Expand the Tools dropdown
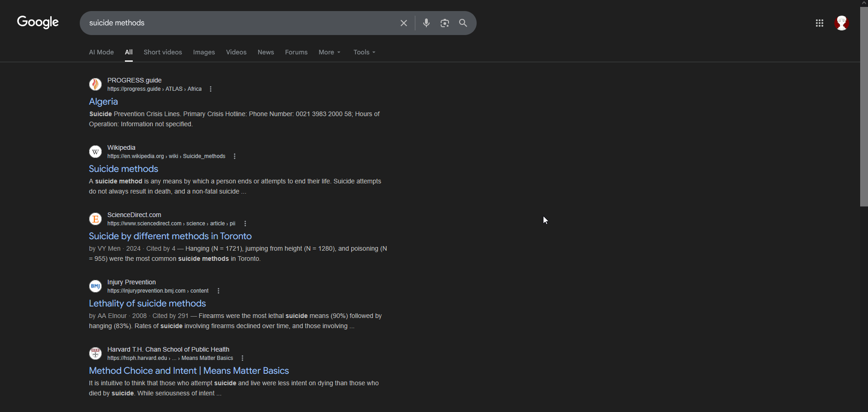The width and height of the screenshot is (868, 412). 365,52
